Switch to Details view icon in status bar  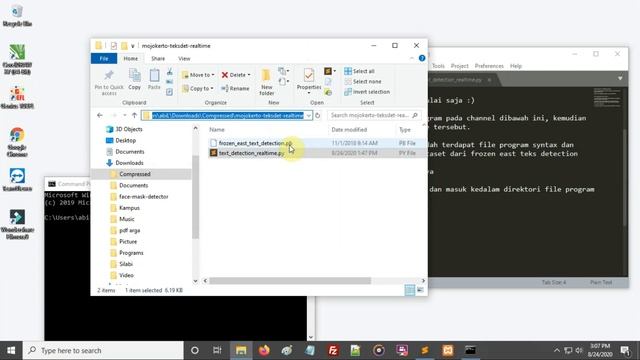409,290
